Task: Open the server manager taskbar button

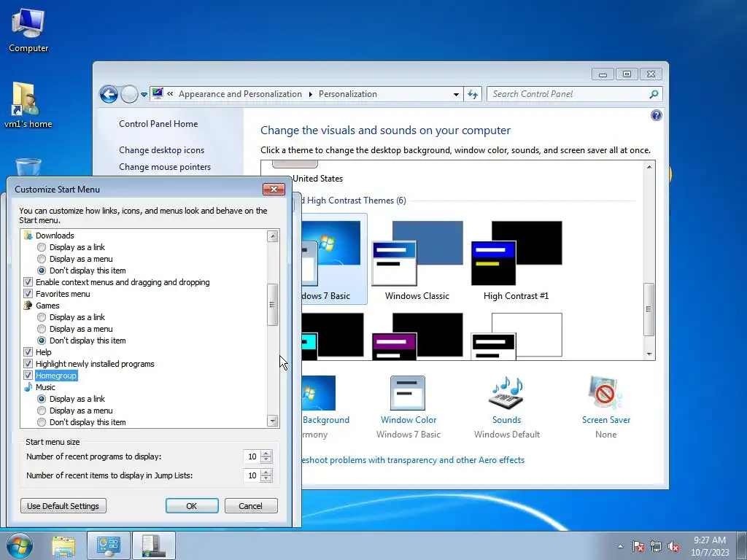Action: point(153,545)
